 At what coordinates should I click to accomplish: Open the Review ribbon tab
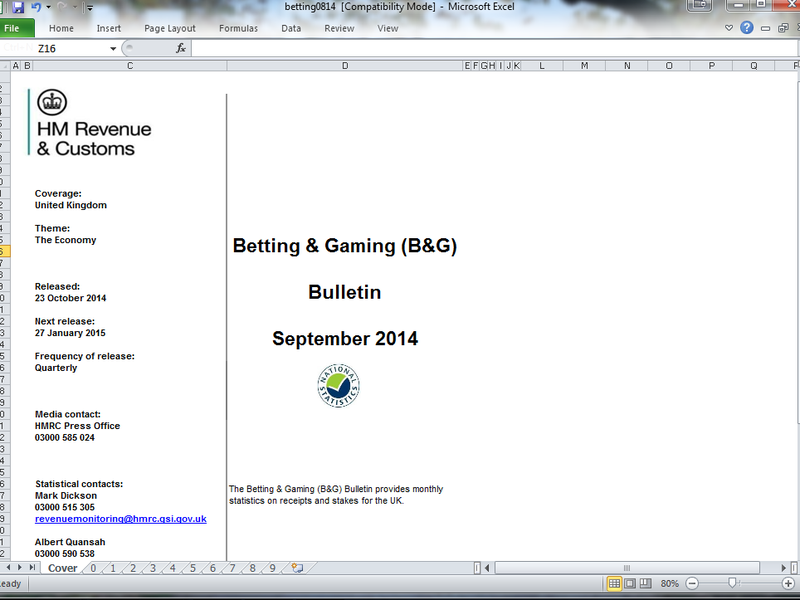click(339, 29)
